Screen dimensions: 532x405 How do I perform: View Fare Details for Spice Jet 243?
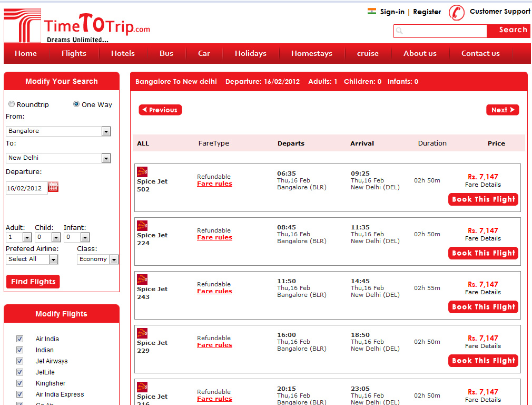pos(483,292)
